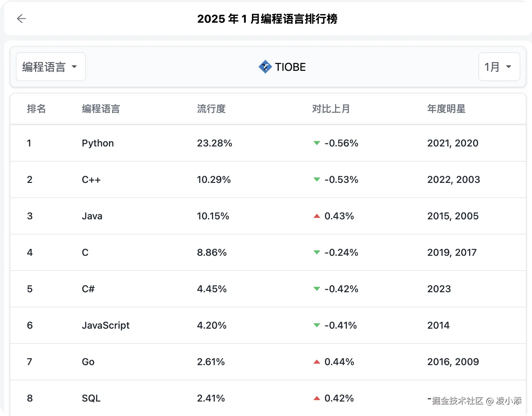
Task: Click the 年度明星 column header
Action: tap(446, 109)
